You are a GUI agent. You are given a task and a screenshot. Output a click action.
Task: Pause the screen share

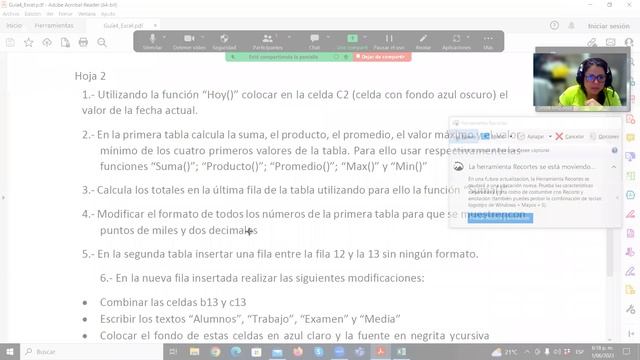[x=389, y=41]
